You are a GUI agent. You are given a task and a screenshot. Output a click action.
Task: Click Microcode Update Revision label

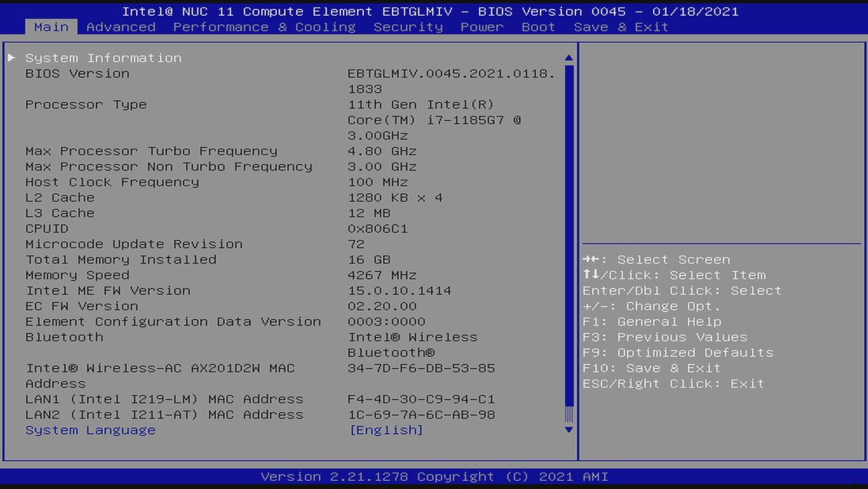pos(134,244)
